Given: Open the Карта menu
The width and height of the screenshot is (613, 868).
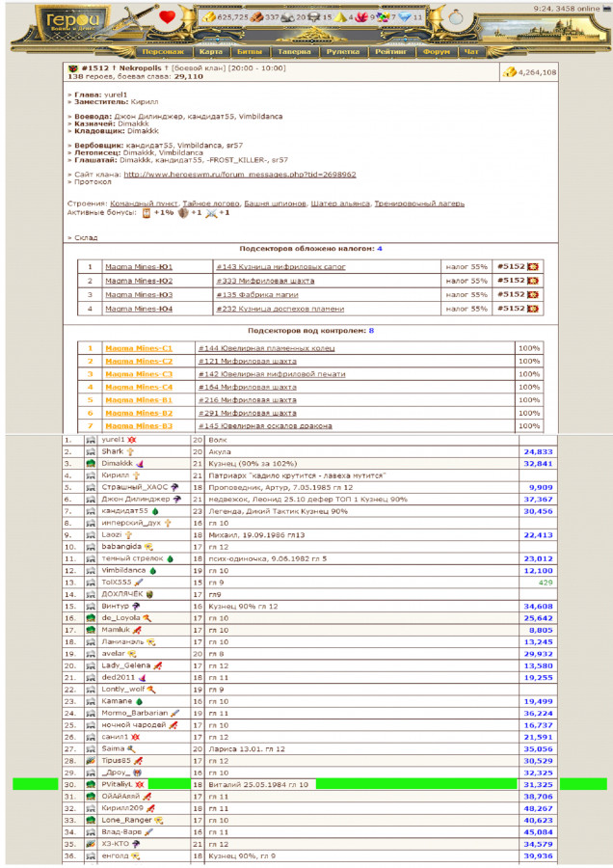Looking at the screenshot, I should 211,51.
